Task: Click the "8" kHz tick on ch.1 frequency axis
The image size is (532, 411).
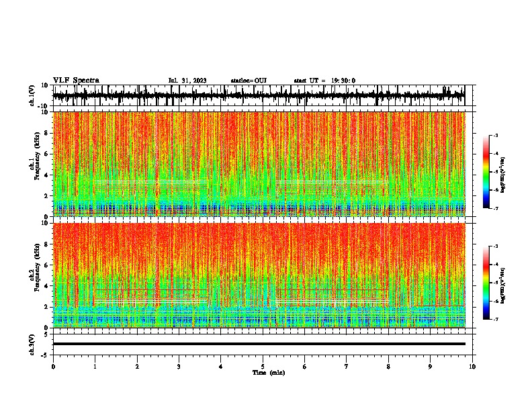Action: coord(46,133)
